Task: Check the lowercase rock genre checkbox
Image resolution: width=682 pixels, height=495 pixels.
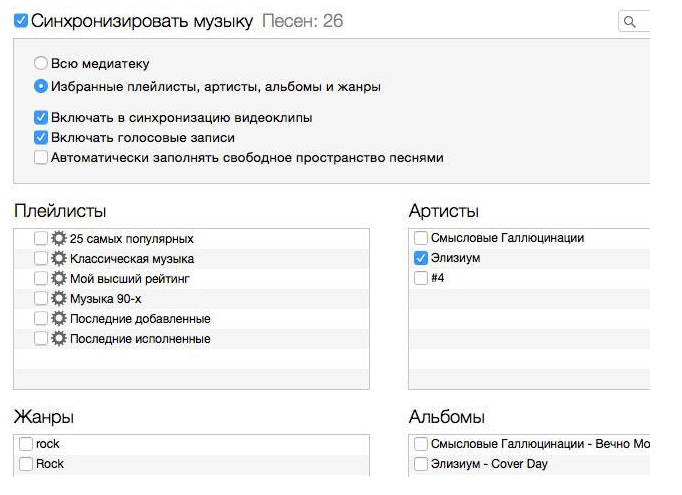Action: (26, 444)
